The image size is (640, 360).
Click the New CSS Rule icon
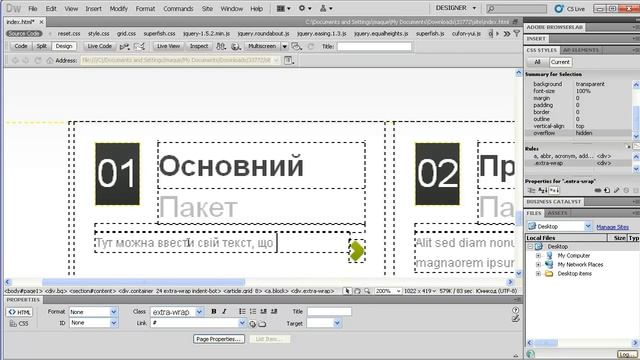point(607,190)
